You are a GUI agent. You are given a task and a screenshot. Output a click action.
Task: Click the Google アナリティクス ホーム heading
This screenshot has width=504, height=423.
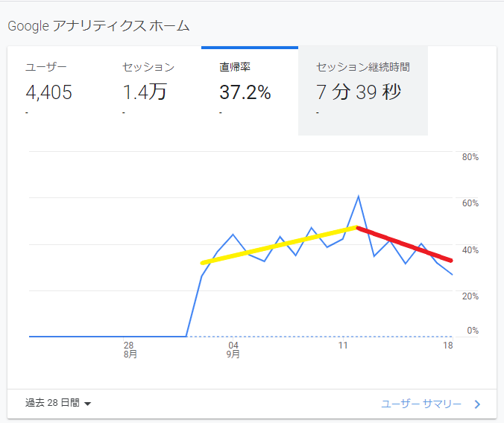click(98, 26)
